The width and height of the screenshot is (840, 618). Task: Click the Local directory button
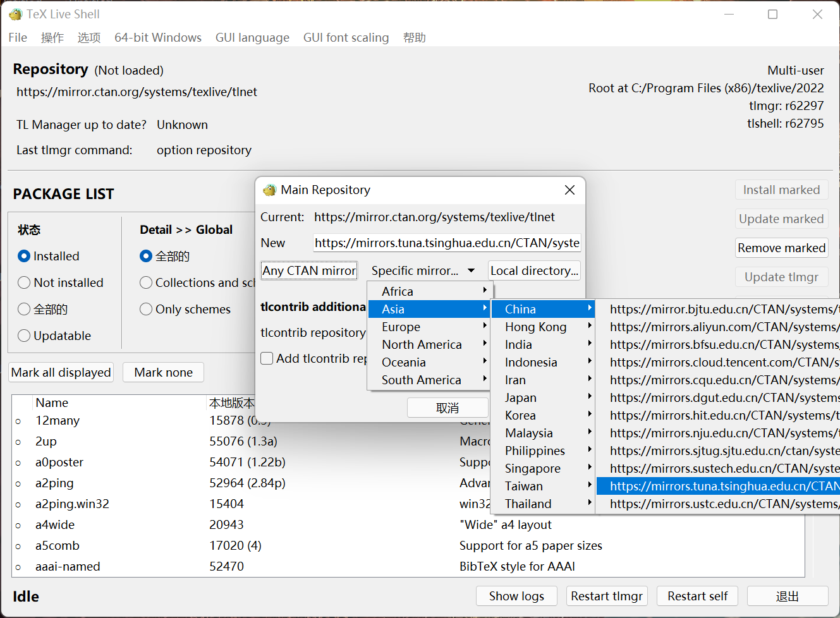point(534,270)
